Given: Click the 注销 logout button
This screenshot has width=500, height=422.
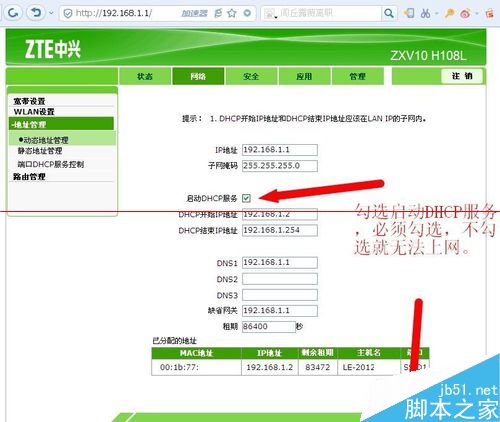Looking at the screenshot, I should tap(462, 76).
